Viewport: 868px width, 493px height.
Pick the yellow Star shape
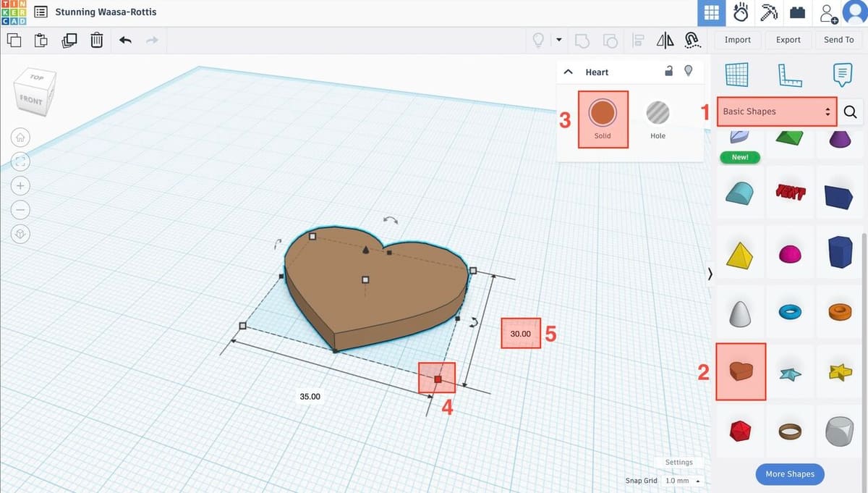tap(839, 372)
